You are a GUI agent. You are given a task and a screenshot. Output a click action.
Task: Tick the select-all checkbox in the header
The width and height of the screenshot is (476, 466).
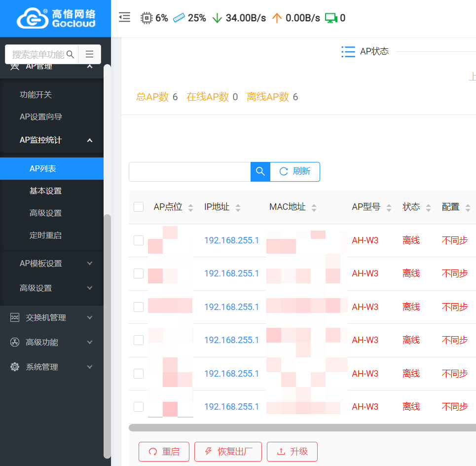(139, 207)
